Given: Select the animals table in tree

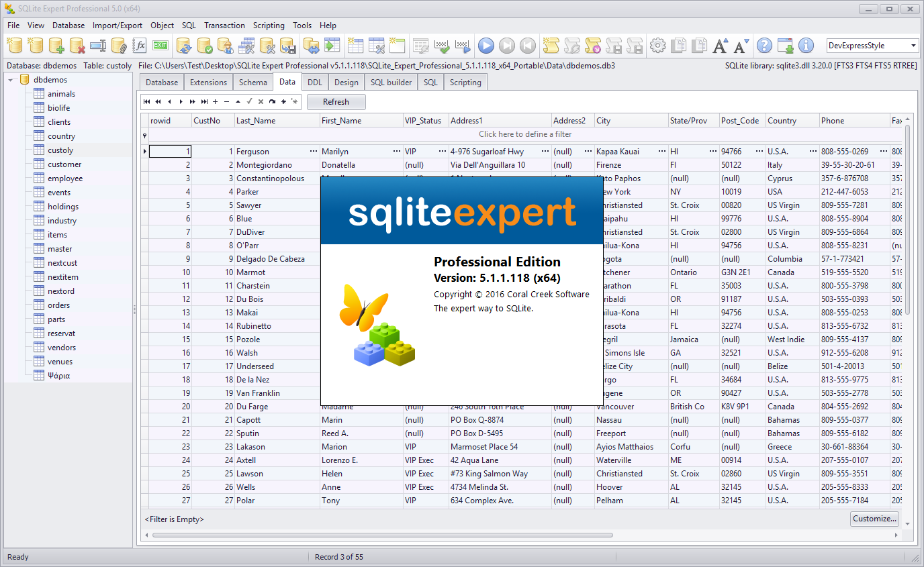Looking at the screenshot, I should [x=61, y=94].
